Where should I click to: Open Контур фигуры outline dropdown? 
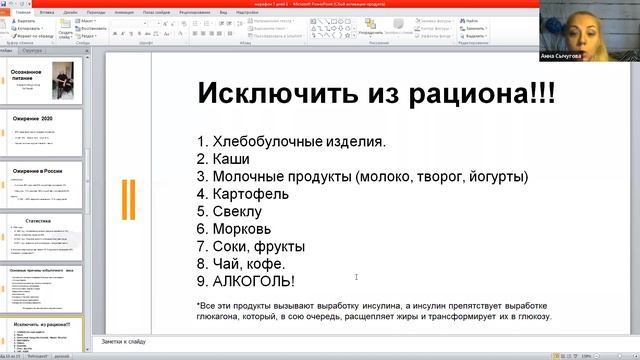[x=433, y=29]
